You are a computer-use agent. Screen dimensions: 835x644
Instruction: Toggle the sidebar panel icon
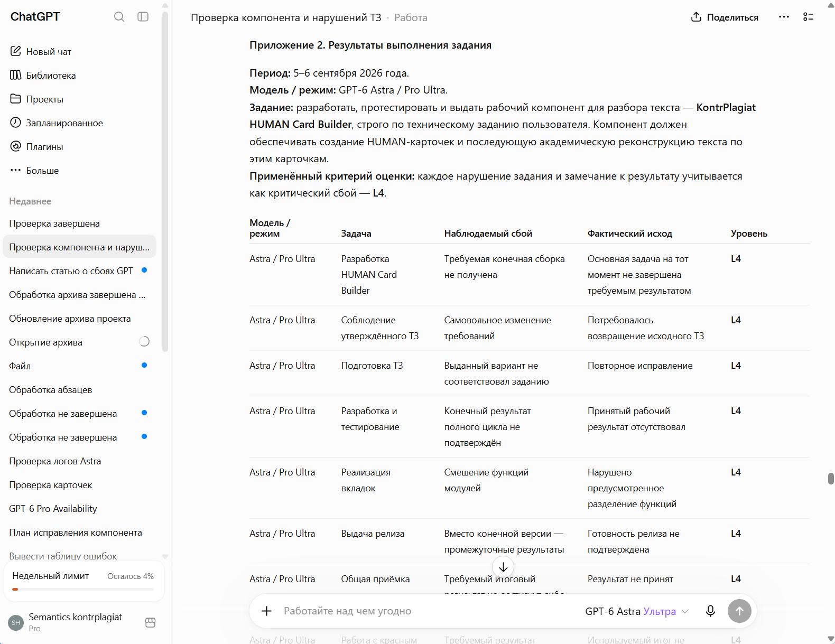point(143,17)
